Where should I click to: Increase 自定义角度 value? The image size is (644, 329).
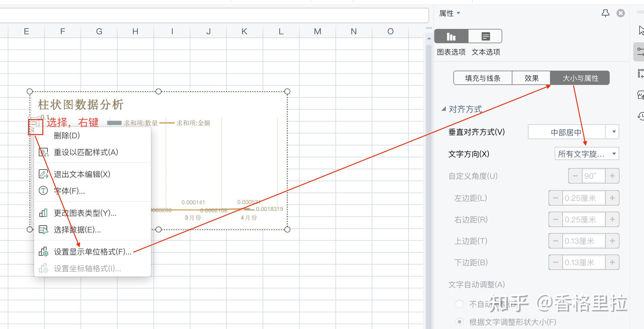612,176
